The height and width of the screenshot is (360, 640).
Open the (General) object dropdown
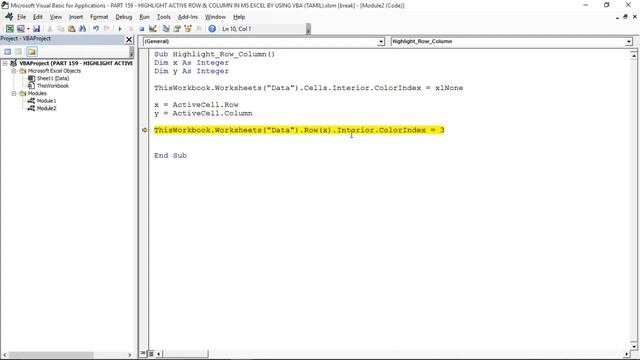[x=380, y=42]
